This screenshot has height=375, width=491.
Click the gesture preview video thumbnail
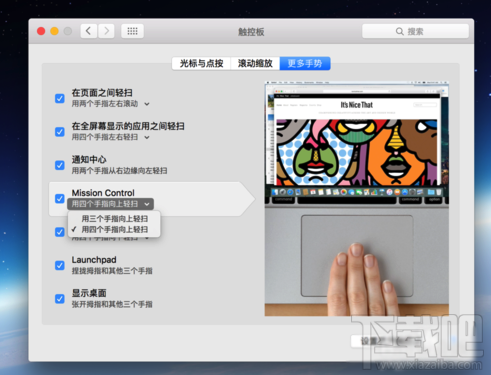tap(357, 199)
